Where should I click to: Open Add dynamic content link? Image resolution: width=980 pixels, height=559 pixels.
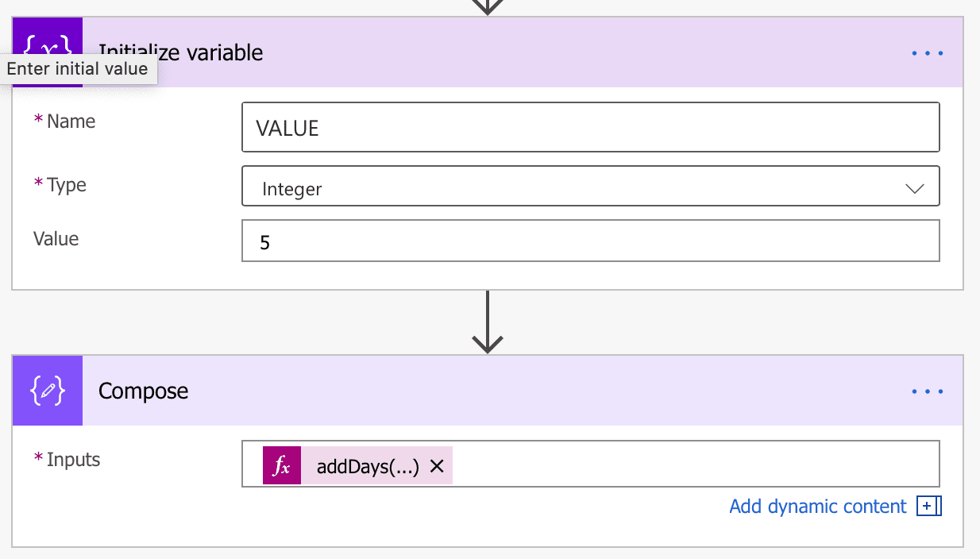(x=817, y=506)
